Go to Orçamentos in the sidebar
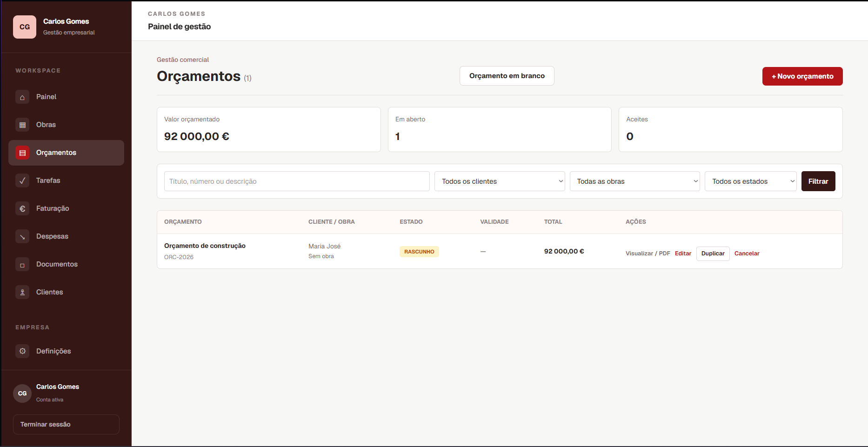868x447 pixels. (x=66, y=153)
